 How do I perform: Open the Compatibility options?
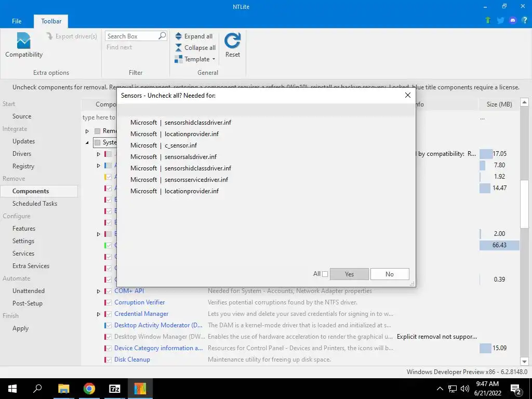tap(24, 45)
